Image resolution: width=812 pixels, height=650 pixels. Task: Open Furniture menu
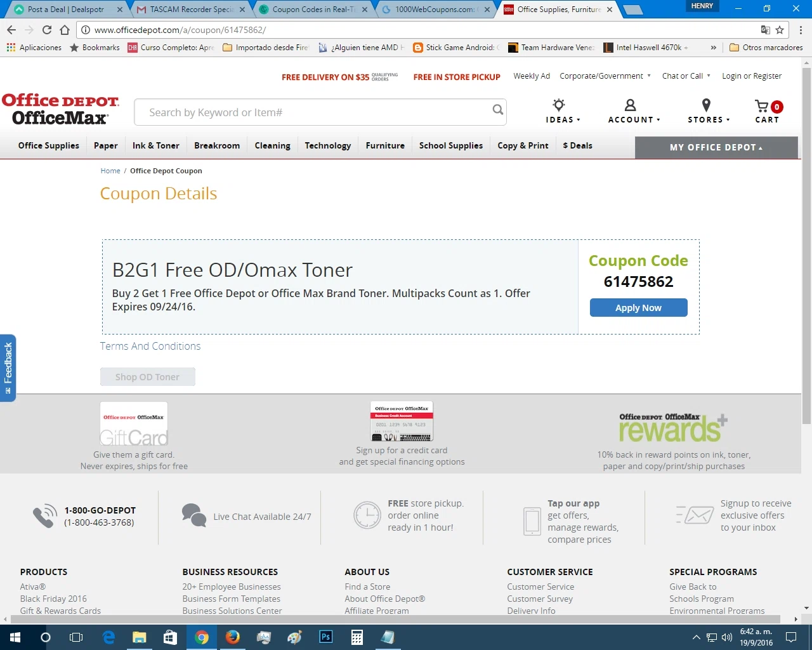pyautogui.click(x=385, y=146)
